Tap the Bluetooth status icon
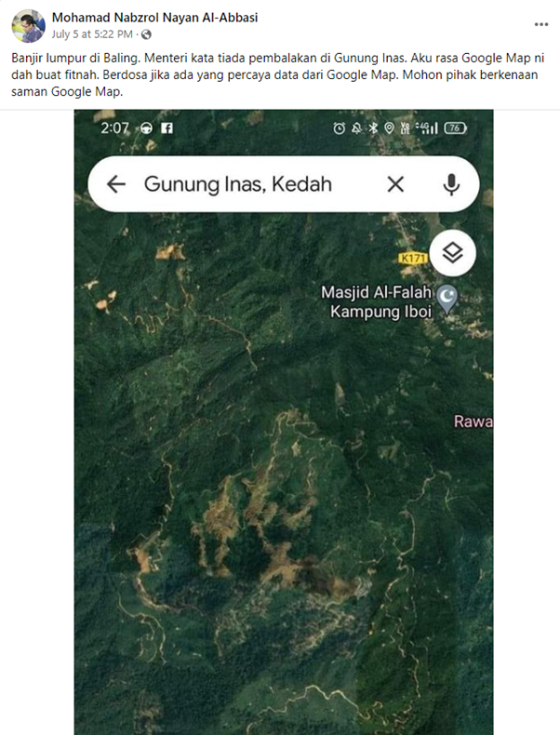Screen dimensions: 560x735 (x=373, y=128)
